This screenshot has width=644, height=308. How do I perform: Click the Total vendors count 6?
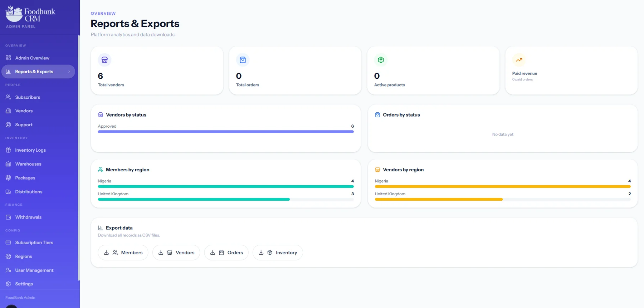100,76
